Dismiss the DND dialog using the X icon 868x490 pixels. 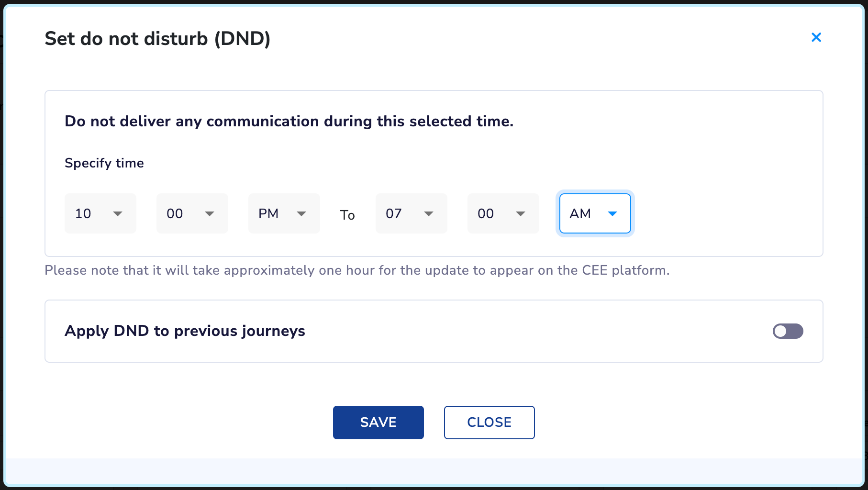coord(816,37)
